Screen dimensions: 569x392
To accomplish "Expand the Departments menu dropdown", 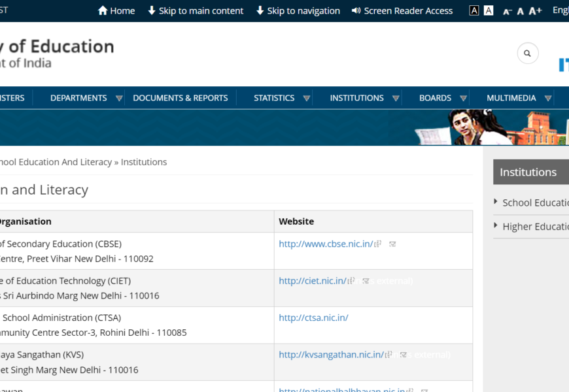I will [119, 98].
